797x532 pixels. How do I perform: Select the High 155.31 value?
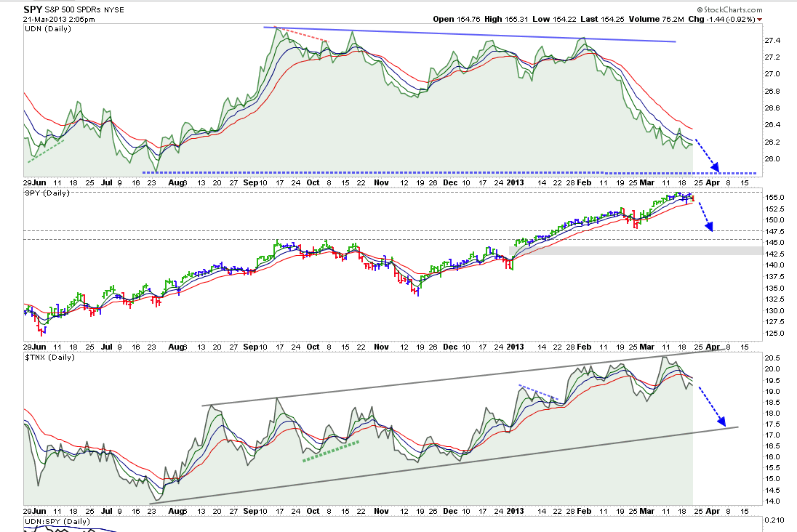pos(516,19)
